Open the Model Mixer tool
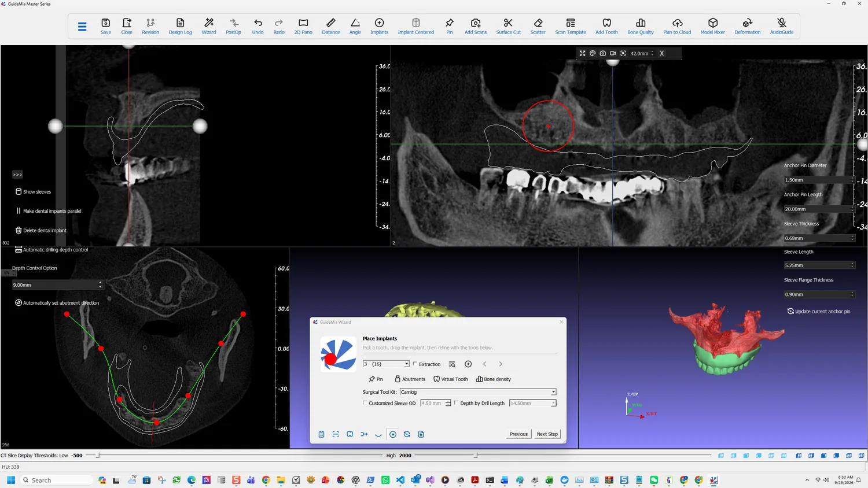The image size is (868, 488). (713, 26)
